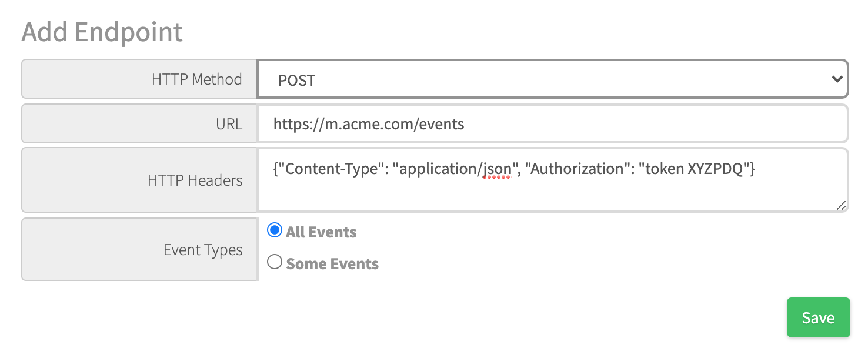Click the HTTP Headers label
The height and width of the screenshot is (348, 868).
195,180
